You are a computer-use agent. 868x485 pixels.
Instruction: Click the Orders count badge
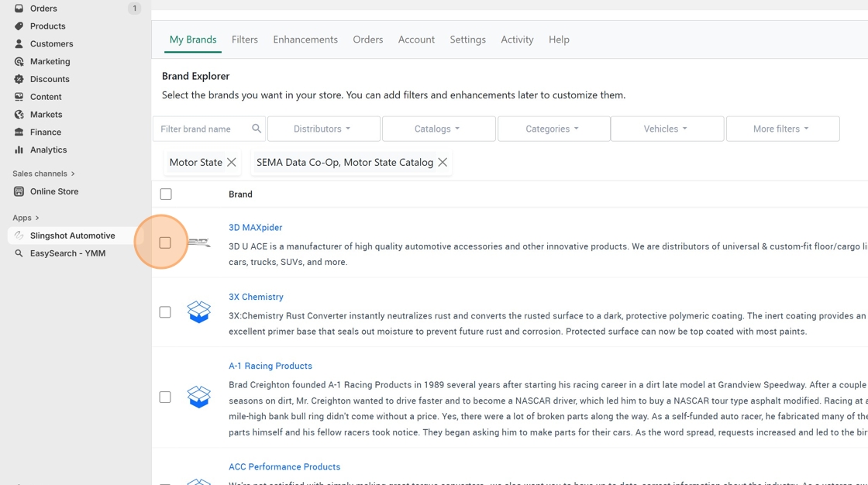pos(135,9)
